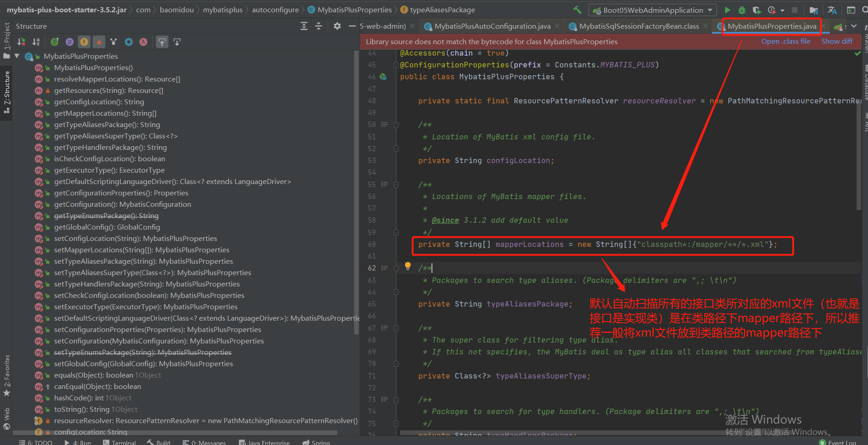Toggle Group Methods by Defining Type
The width and height of the screenshot is (868, 445).
tap(114, 42)
